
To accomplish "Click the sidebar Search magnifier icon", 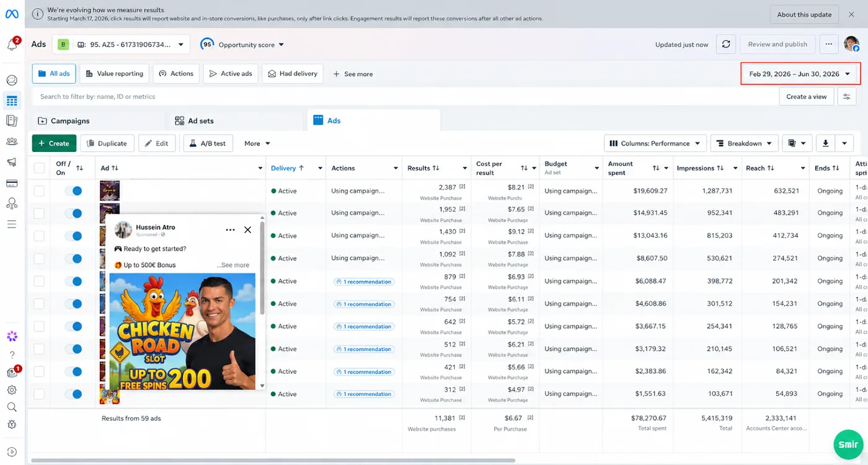I will click(12, 407).
